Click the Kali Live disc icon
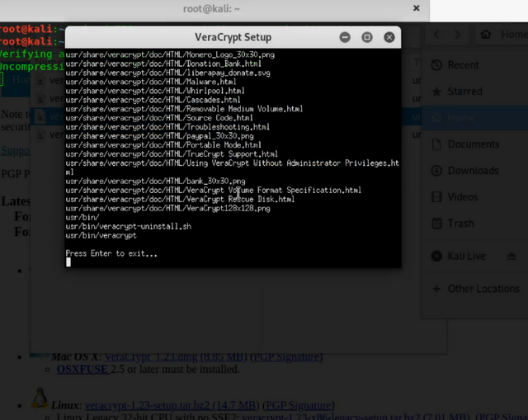This screenshot has height=420, width=528. (x=436, y=256)
